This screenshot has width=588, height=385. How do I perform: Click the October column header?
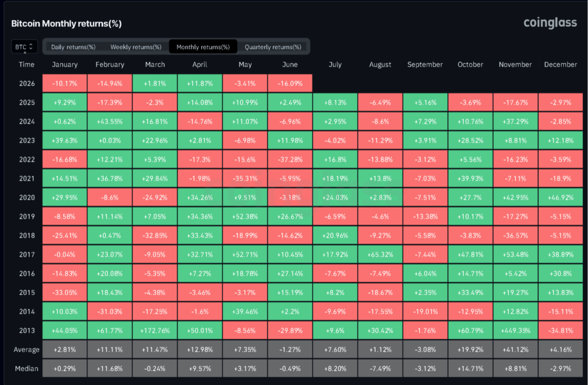click(x=470, y=64)
